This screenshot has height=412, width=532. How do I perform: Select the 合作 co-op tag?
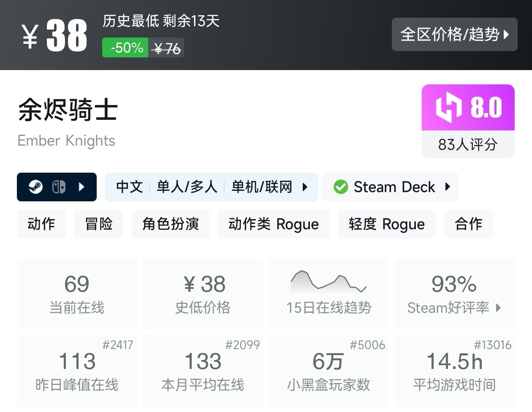click(469, 224)
